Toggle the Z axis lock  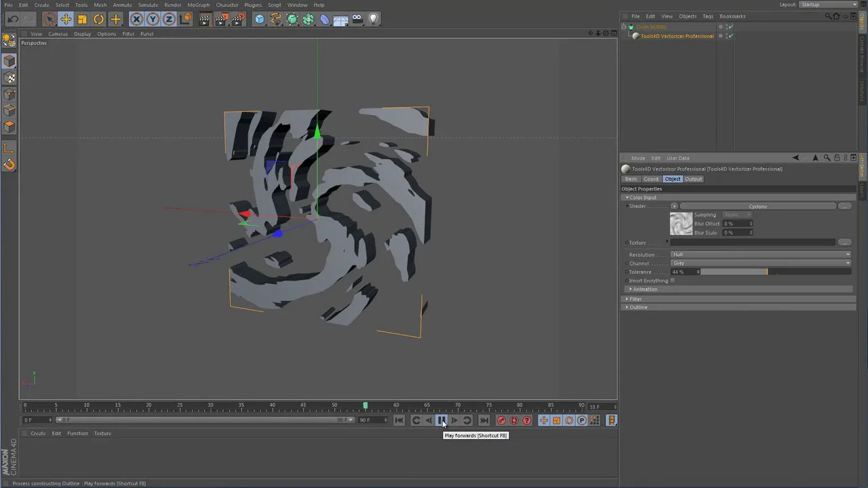click(169, 20)
